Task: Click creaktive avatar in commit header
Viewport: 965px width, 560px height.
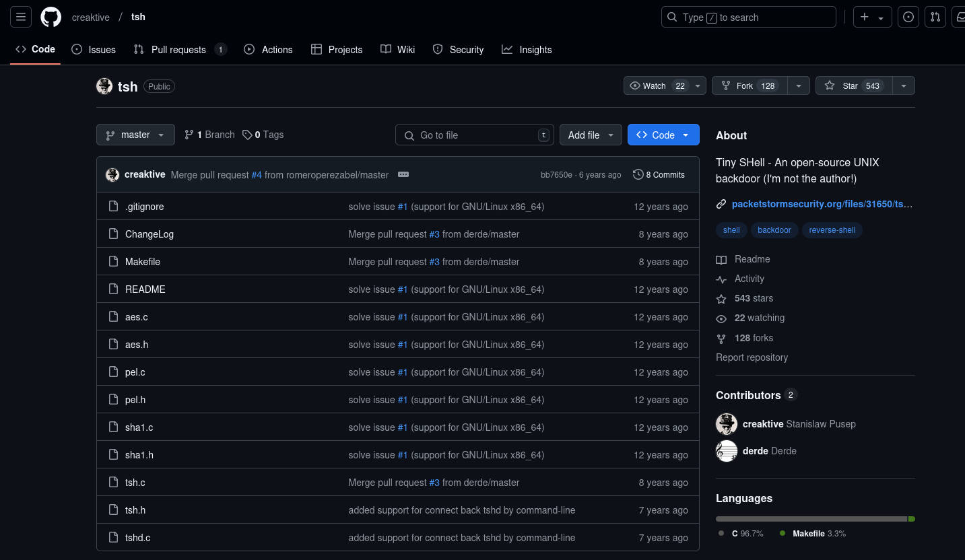Action: point(112,175)
